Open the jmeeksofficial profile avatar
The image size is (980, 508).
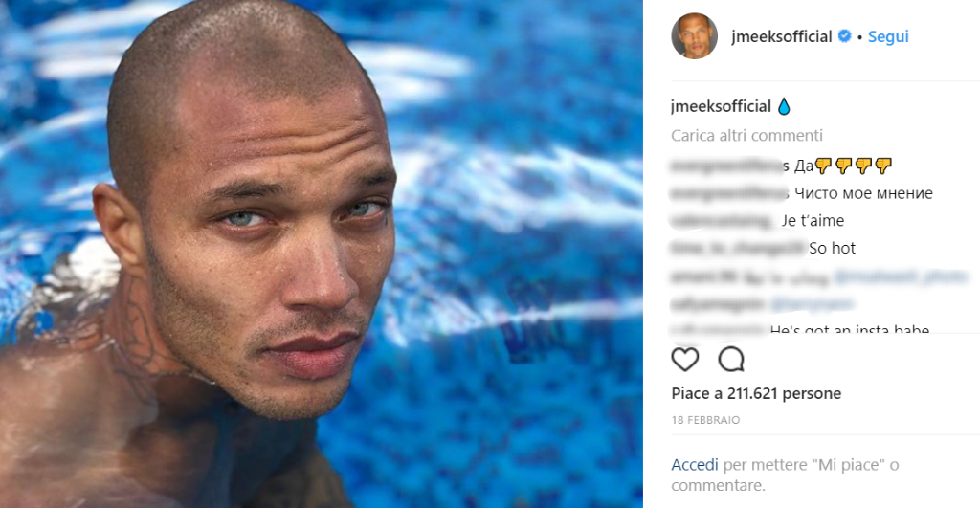(695, 36)
